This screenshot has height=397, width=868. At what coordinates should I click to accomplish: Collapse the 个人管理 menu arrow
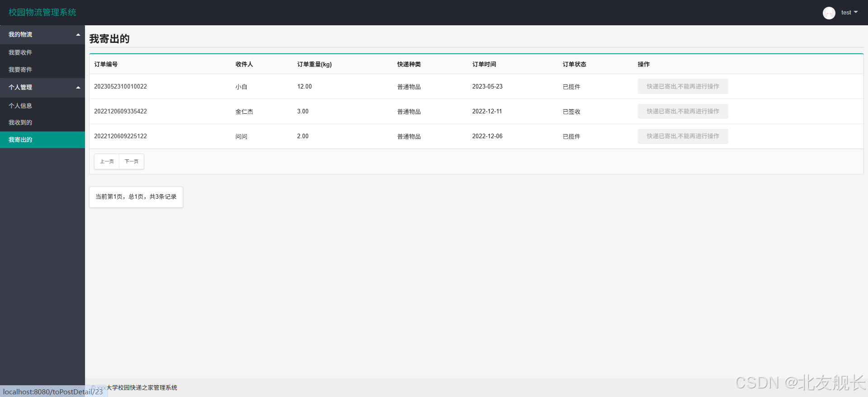pos(78,88)
